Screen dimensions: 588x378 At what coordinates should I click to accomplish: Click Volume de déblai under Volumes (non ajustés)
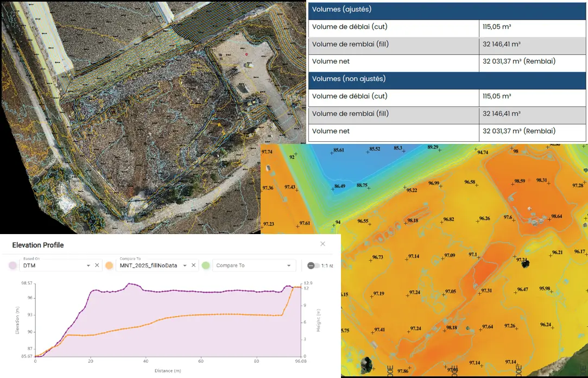pyautogui.click(x=350, y=96)
